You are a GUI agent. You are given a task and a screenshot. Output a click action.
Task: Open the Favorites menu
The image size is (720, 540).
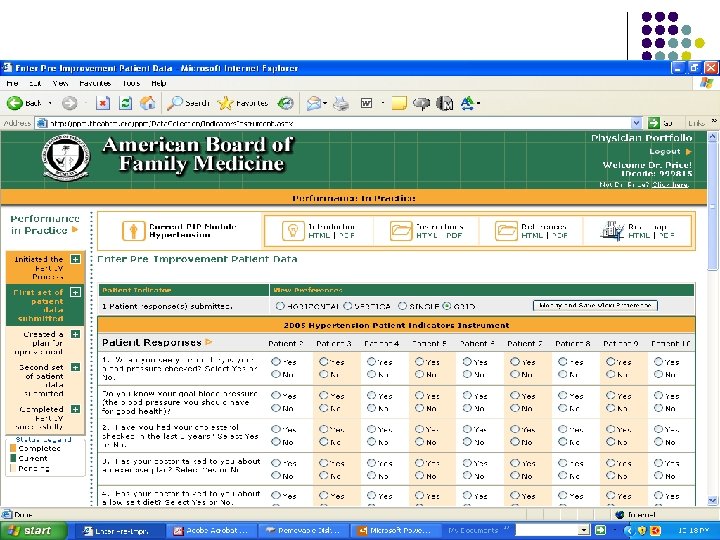click(x=95, y=83)
